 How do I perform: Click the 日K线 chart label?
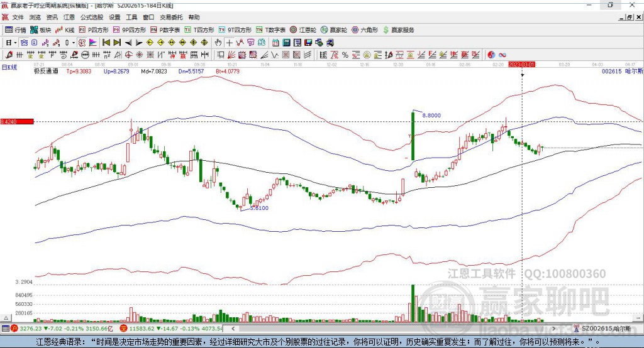(9, 67)
